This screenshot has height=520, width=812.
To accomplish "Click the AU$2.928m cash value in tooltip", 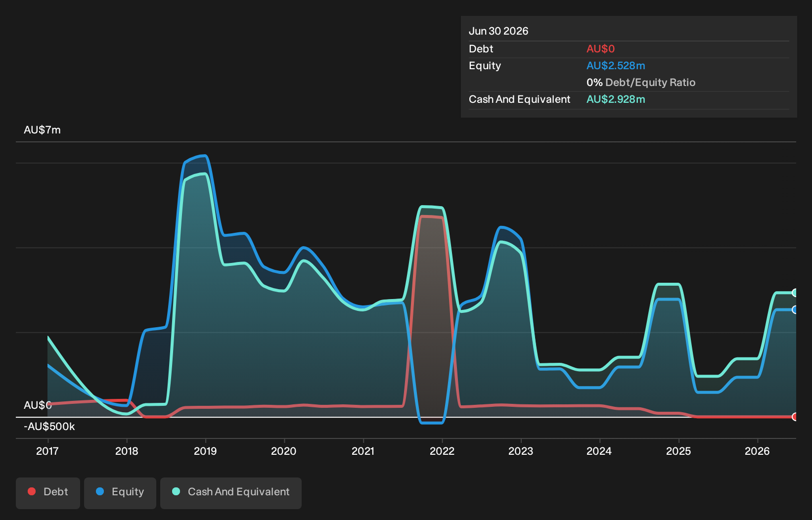I will pyautogui.click(x=616, y=99).
